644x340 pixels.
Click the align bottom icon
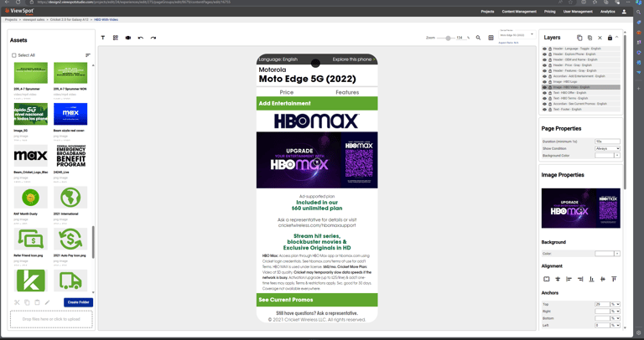[x=591, y=279]
